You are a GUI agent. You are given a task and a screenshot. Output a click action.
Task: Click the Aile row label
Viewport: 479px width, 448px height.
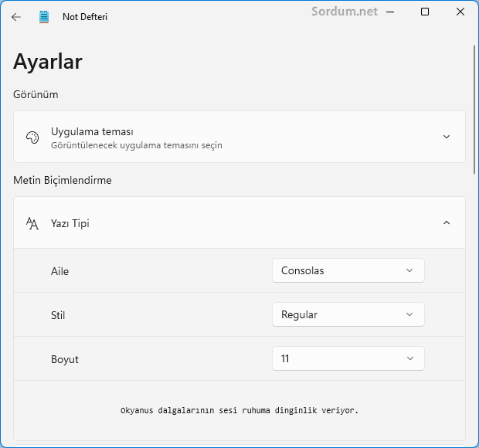(x=59, y=271)
